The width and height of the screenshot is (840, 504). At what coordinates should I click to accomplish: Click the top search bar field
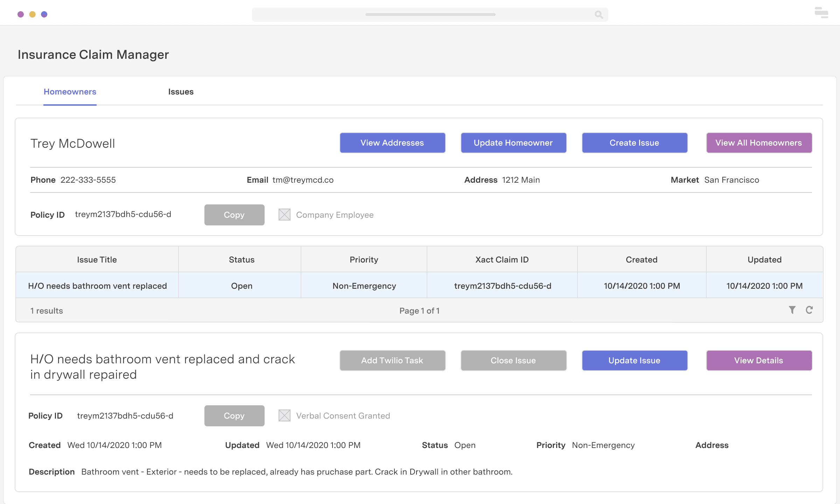[430, 15]
